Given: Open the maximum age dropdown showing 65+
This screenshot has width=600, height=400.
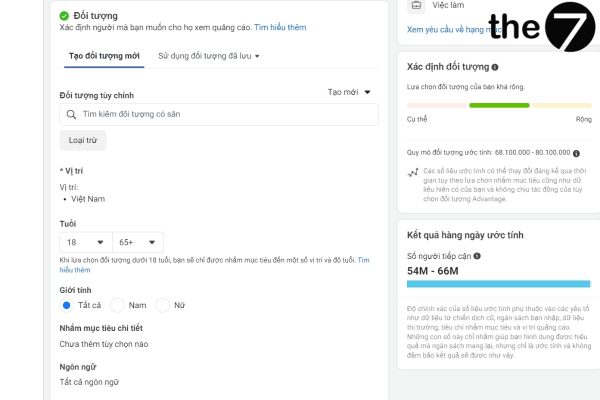Looking at the screenshot, I should coord(138,242).
